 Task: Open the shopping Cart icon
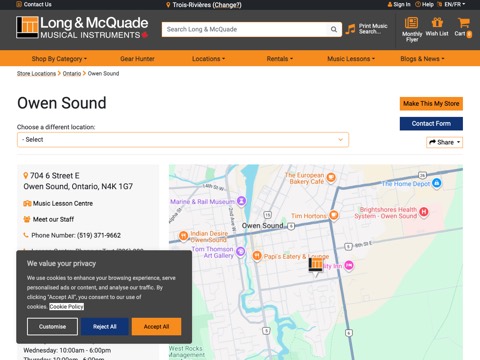click(464, 23)
